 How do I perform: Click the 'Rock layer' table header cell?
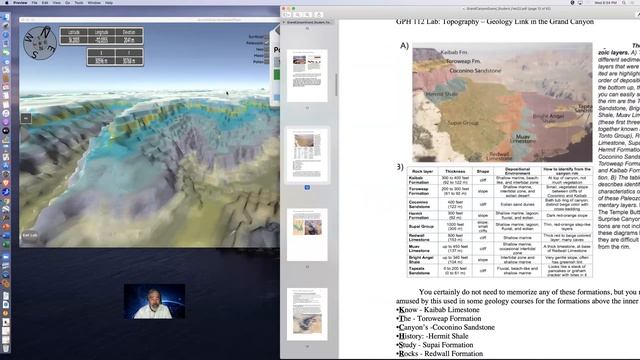click(423, 171)
